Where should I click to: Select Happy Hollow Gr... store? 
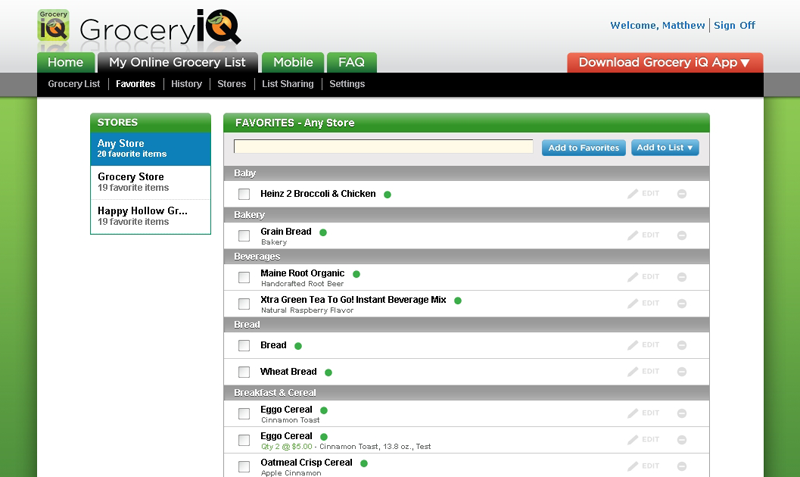151,216
